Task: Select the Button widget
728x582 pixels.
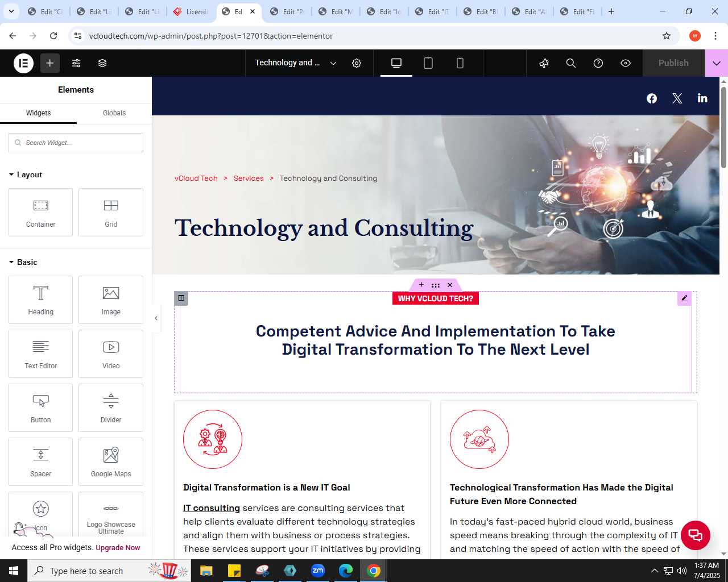Action: pos(40,408)
